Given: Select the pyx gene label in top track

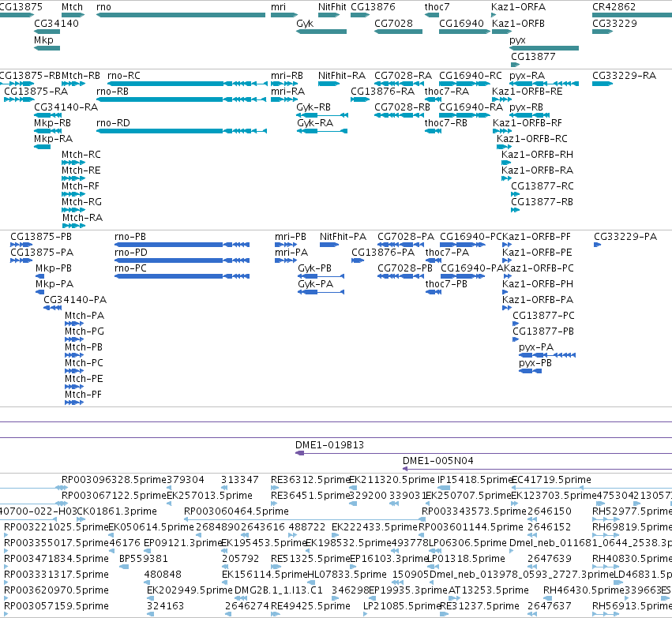Looking at the screenshot, I should pos(518,39).
